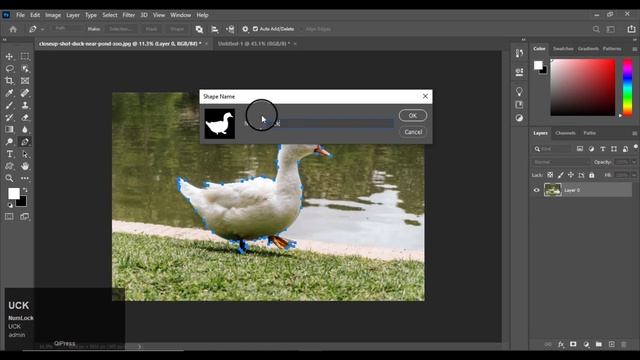Select the Pen tool in toolbar
640x360 pixels.
coord(25,142)
